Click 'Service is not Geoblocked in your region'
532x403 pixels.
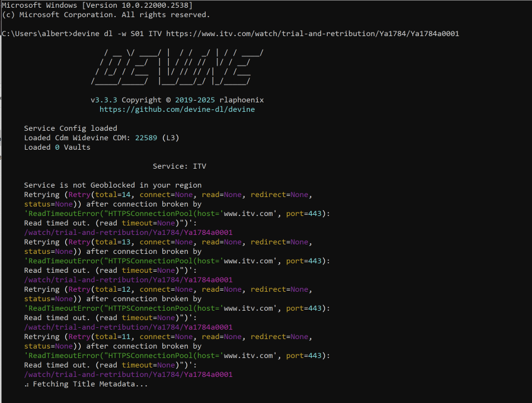point(113,185)
